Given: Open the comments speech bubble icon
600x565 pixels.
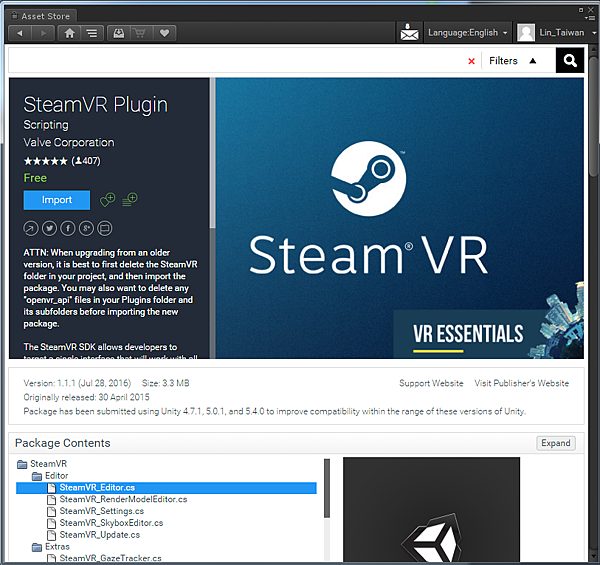Looking at the screenshot, I should [x=105, y=228].
